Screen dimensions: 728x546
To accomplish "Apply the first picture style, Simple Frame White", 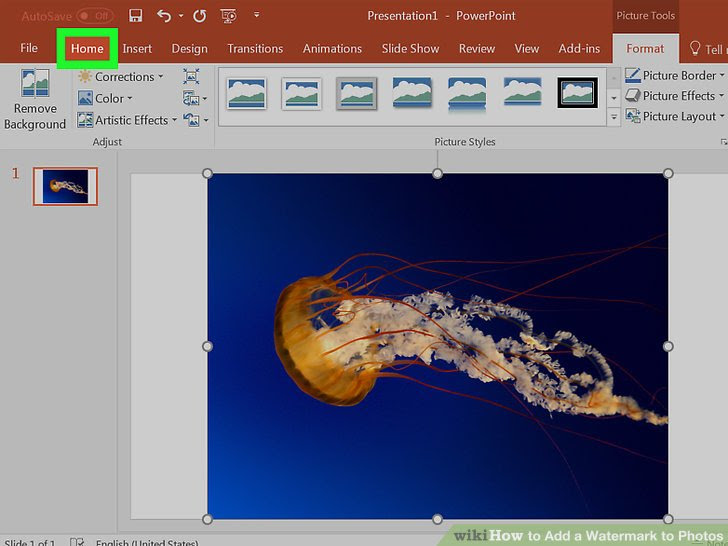I will tap(247, 93).
